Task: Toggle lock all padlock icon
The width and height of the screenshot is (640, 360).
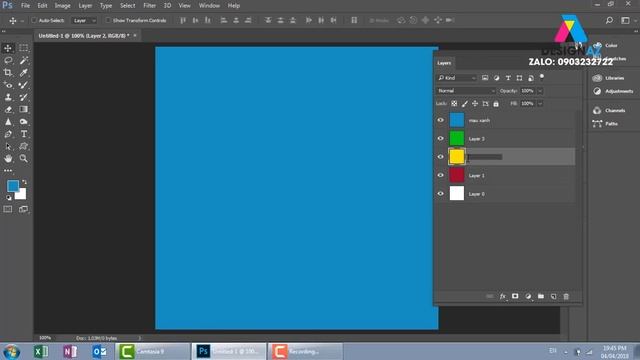Action: [496, 104]
